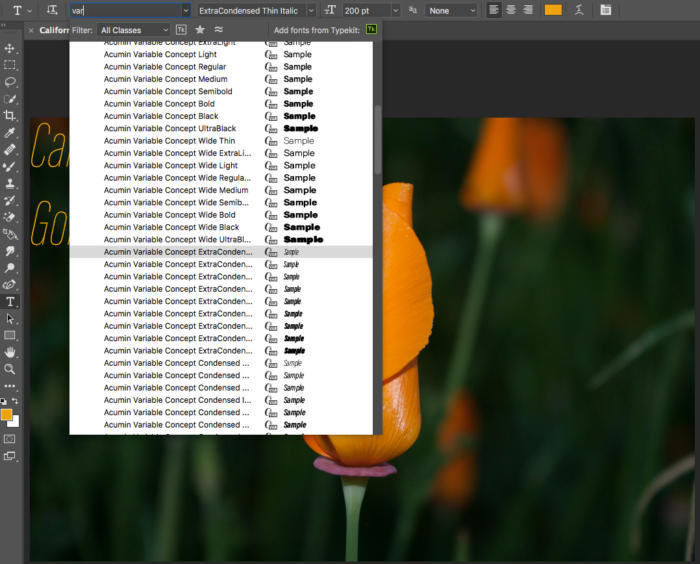Open the text color swatch in options bar
This screenshot has width=700, height=564.
coord(553,10)
